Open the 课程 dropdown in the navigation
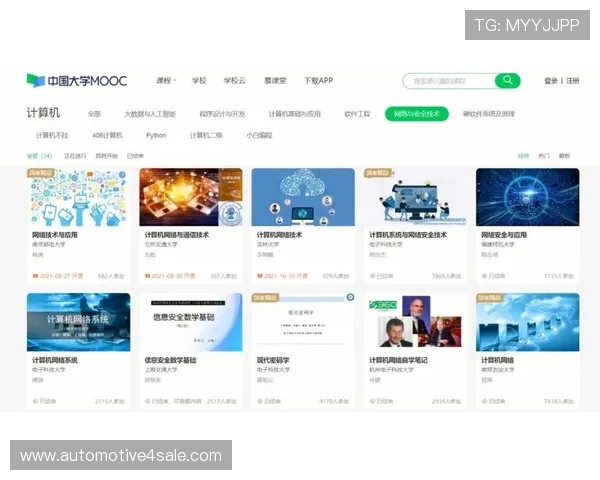 pyautogui.click(x=166, y=80)
